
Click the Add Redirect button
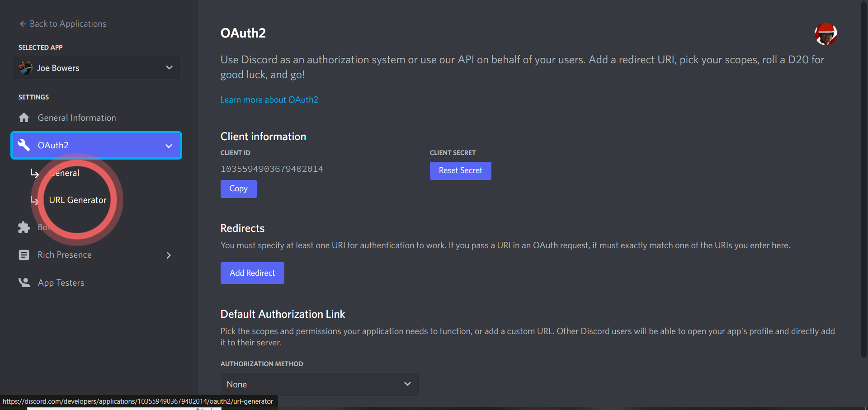point(252,273)
